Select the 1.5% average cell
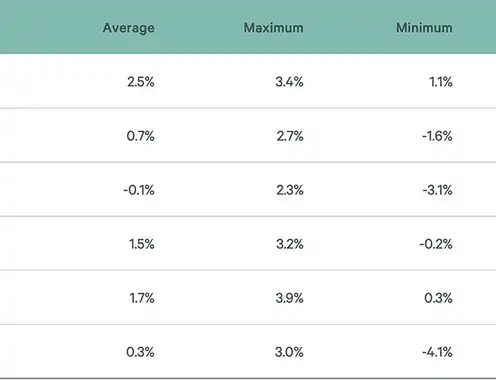The width and height of the screenshot is (496, 380). click(x=142, y=244)
